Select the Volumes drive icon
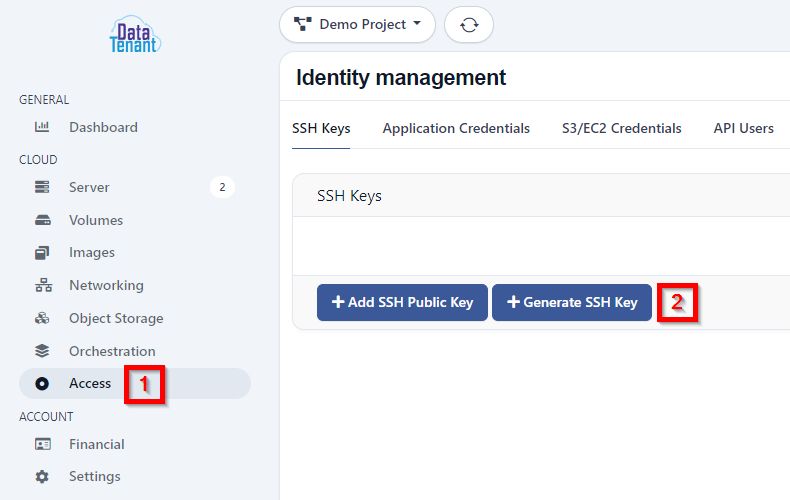 point(42,220)
